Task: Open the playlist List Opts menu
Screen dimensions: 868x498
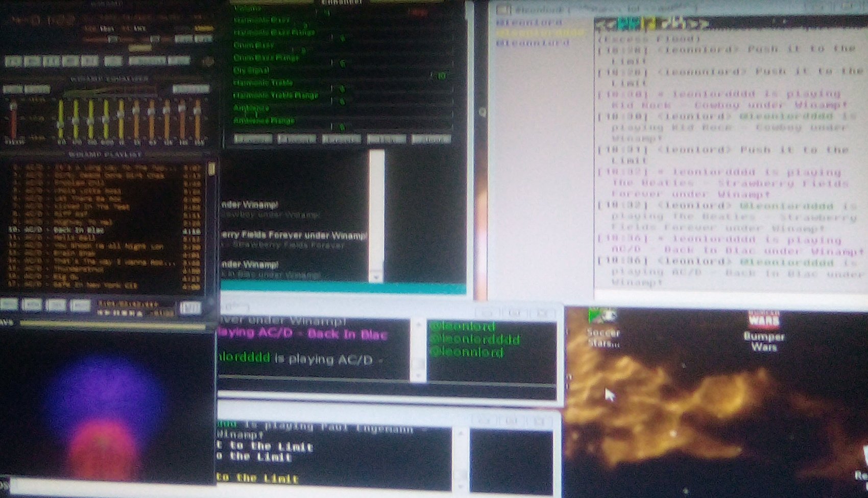Action: pyautogui.click(x=190, y=307)
